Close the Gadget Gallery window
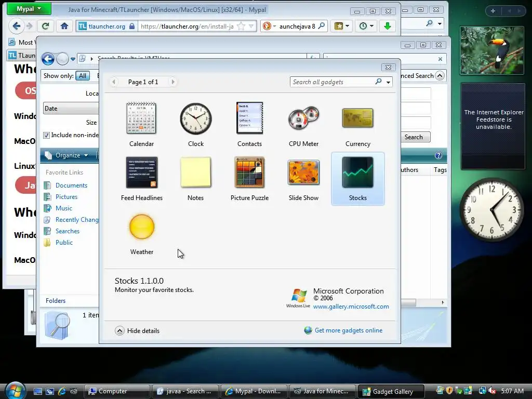 tap(388, 67)
